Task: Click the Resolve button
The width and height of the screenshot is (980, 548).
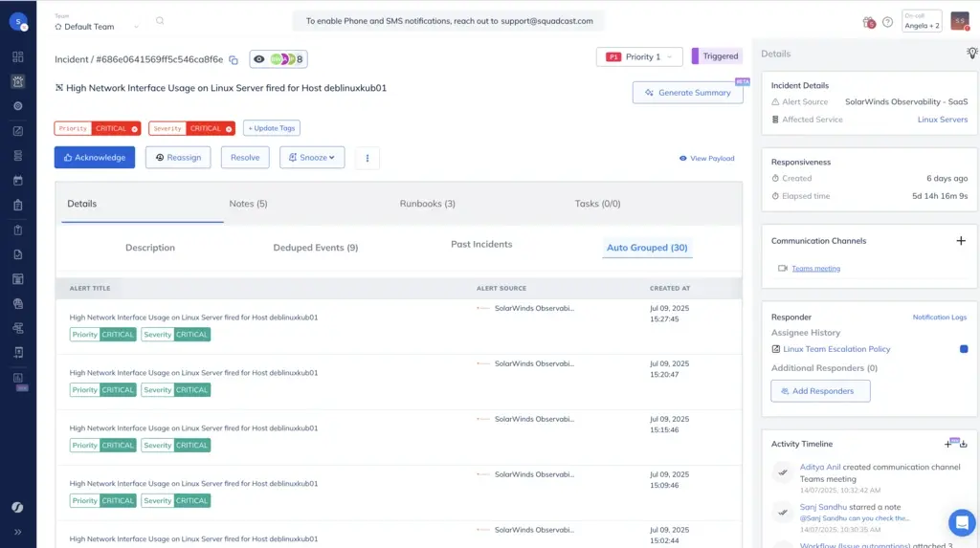Action: click(x=245, y=158)
